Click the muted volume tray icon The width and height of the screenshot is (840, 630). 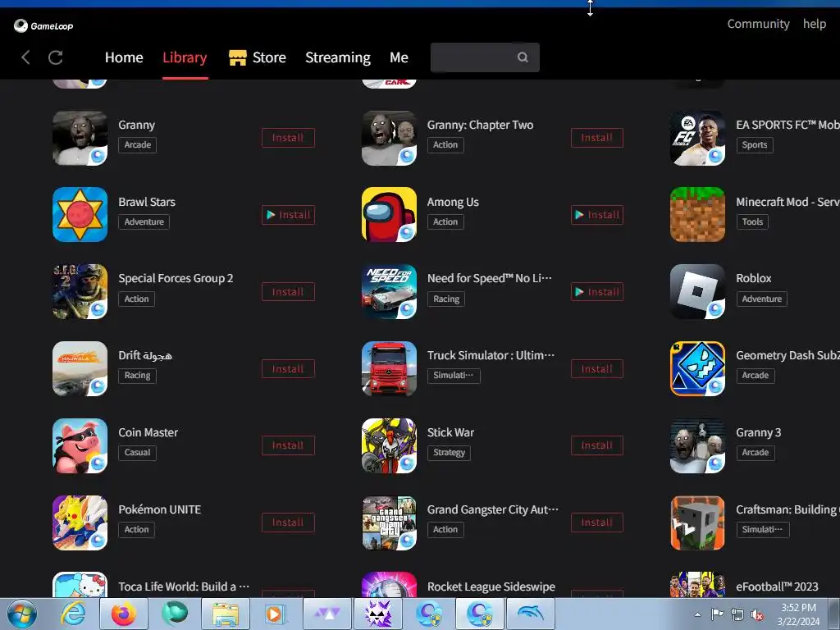click(x=757, y=615)
